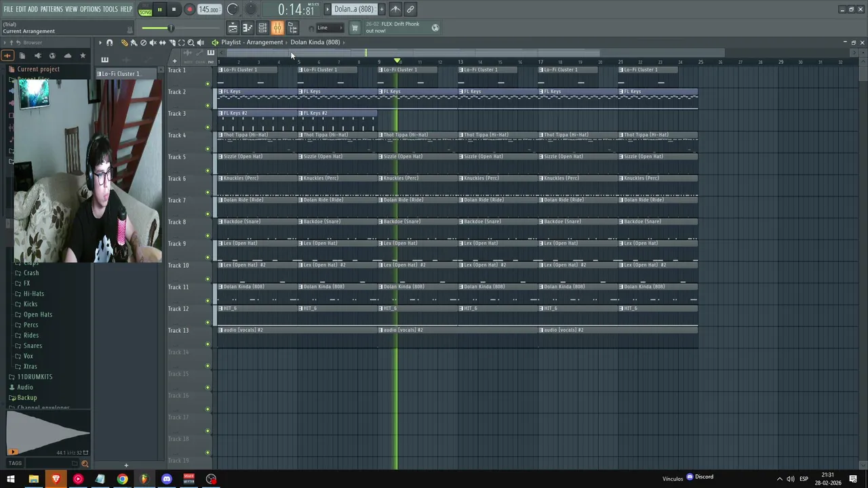Select the Zoom magnifier tool in playlist
Screen dimensions: 868x488
(x=191, y=42)
